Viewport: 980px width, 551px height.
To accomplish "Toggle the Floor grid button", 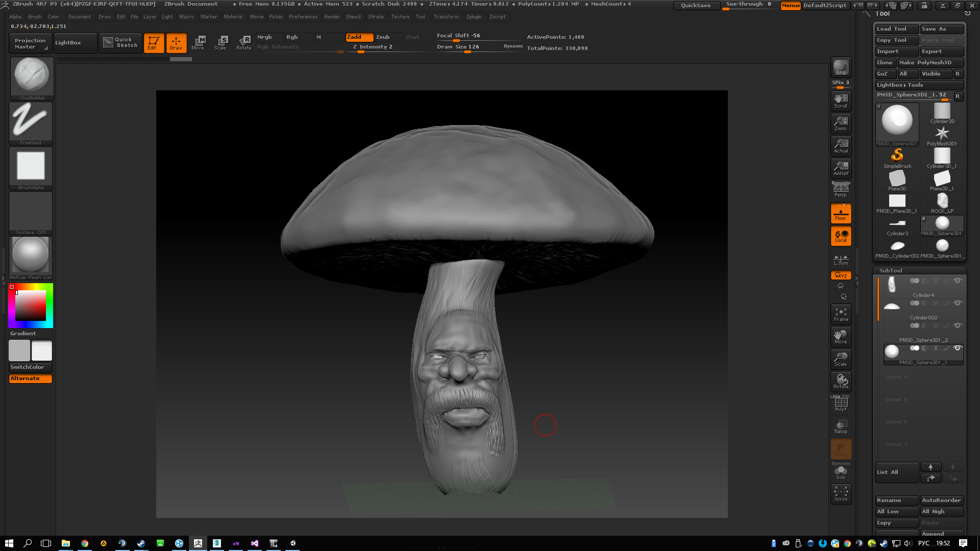I will point(841,213).
